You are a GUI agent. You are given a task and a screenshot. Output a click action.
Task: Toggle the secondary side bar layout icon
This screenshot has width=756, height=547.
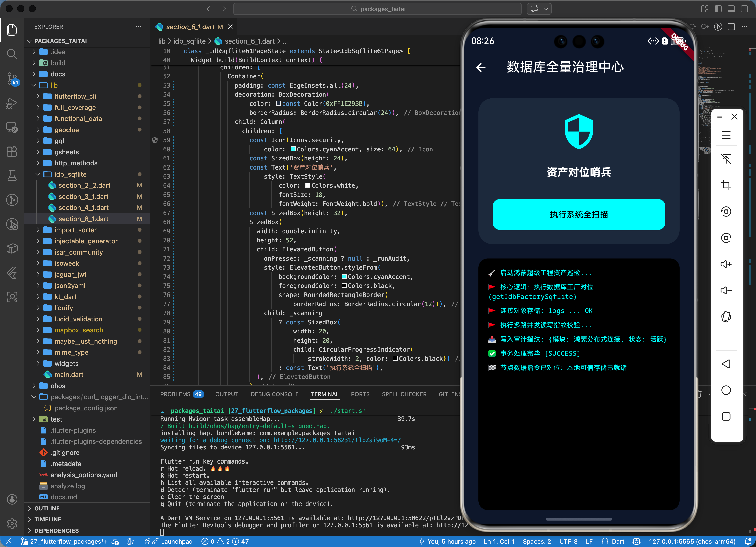coord(744,9)
